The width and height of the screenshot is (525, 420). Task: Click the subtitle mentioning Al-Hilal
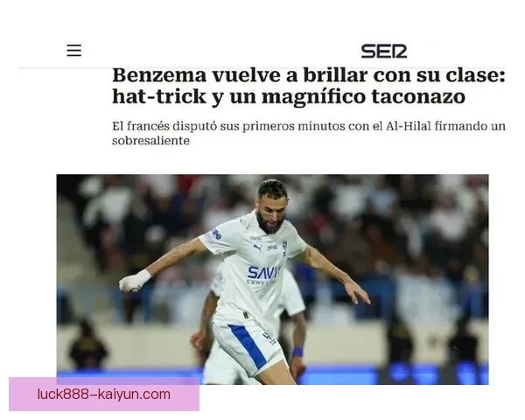[308, 133]
